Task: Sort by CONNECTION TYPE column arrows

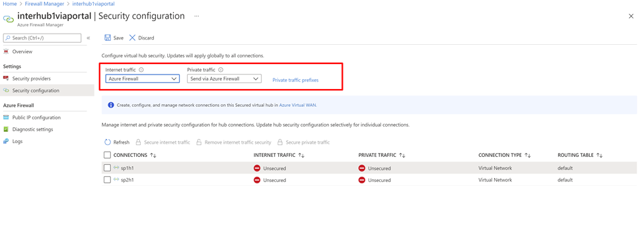Action: click(x=528, y=156)
